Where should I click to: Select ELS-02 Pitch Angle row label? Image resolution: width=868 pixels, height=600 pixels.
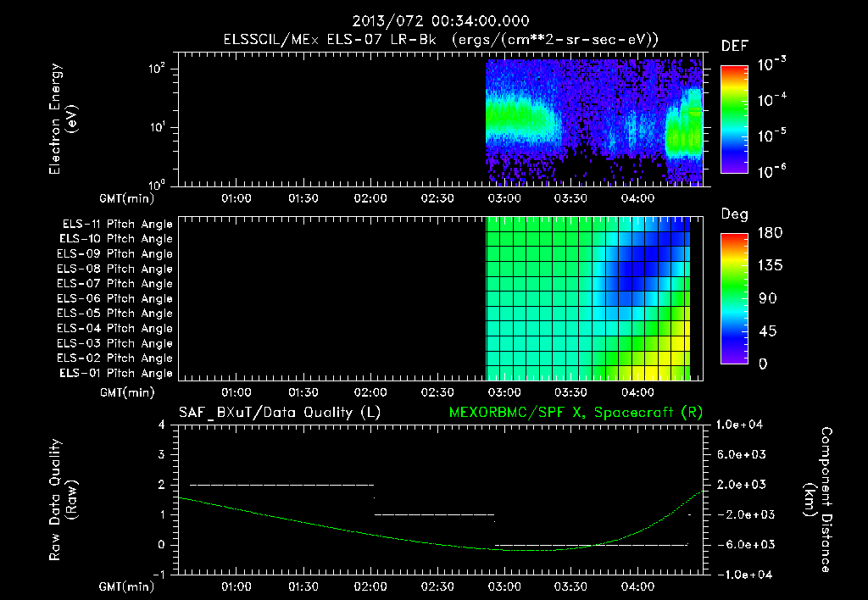coord(115,358)
